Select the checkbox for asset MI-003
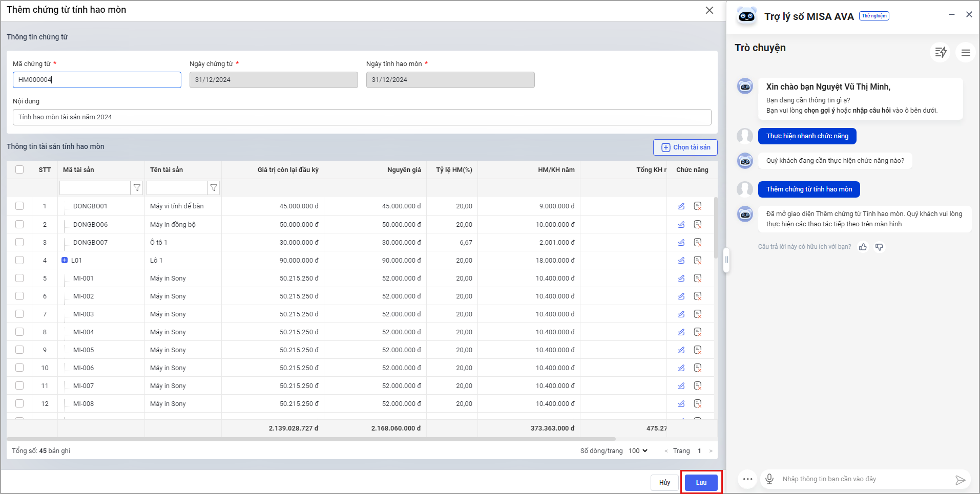 [x=19, y=314]
